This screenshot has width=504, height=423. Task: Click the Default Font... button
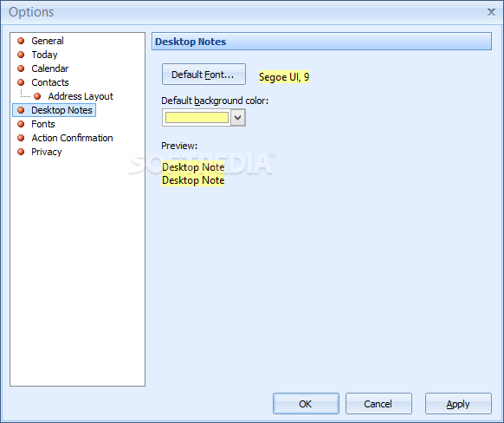tap(204, 75)
